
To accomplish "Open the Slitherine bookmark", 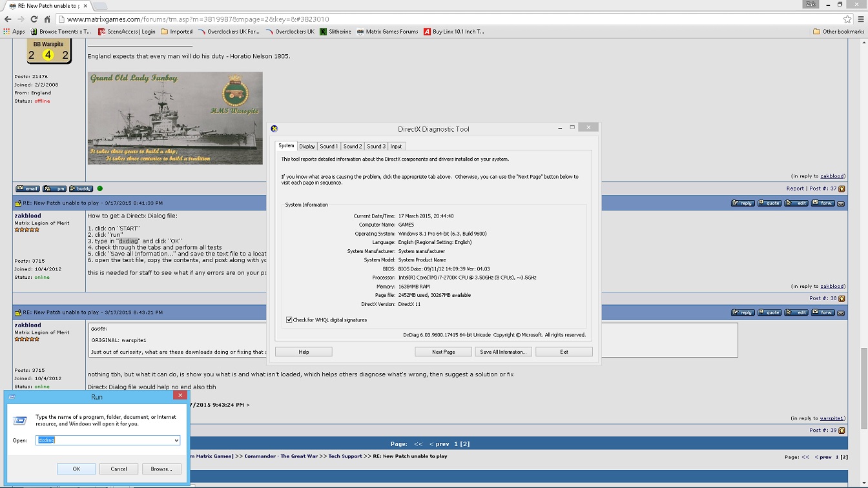I will pyautogui.click(x=335, y=32).
